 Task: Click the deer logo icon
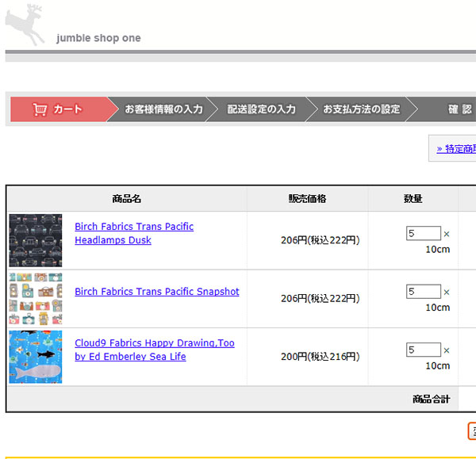coord(27,25)
